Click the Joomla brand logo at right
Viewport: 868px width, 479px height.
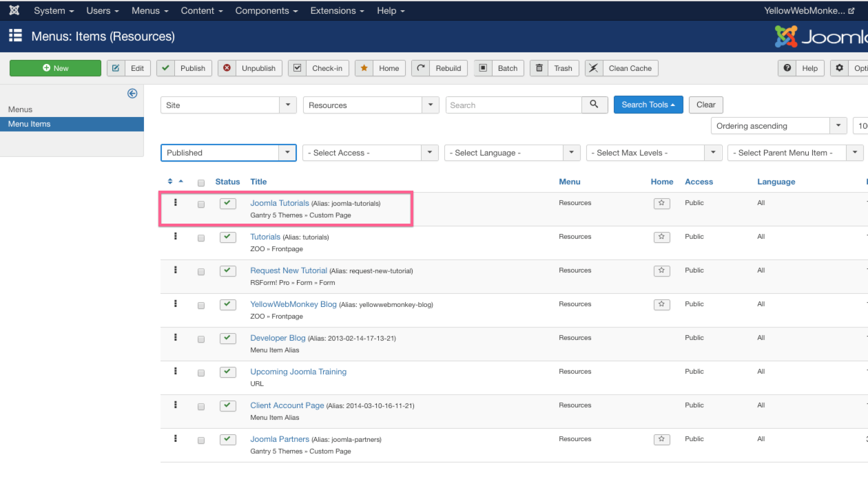pyautogui.click(x=821, y=36)
